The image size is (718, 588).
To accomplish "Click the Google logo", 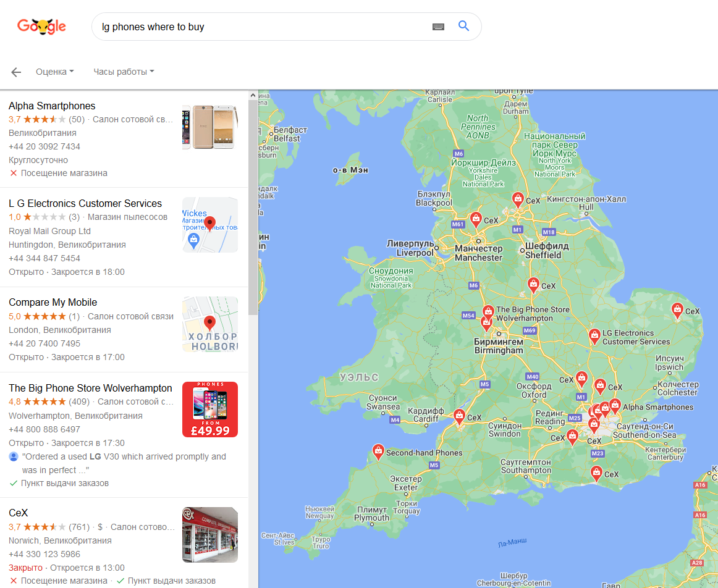I will [41, 27].
